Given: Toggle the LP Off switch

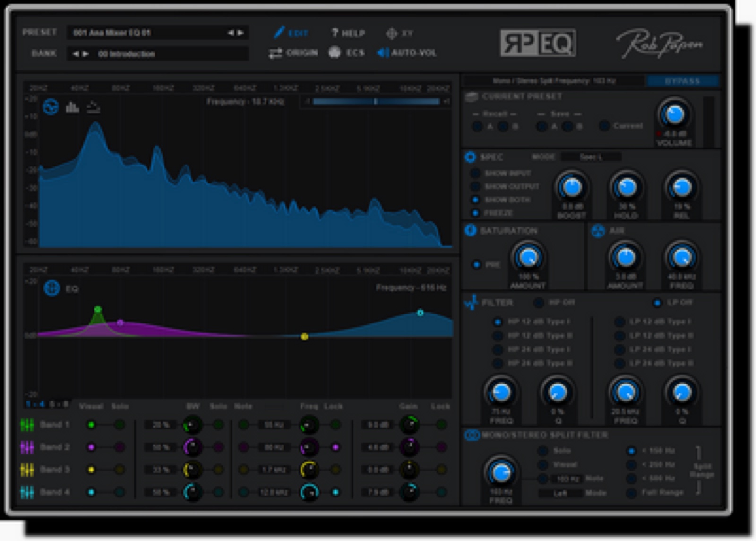Looking at the screenshot, I should click(x=657, y=302).
